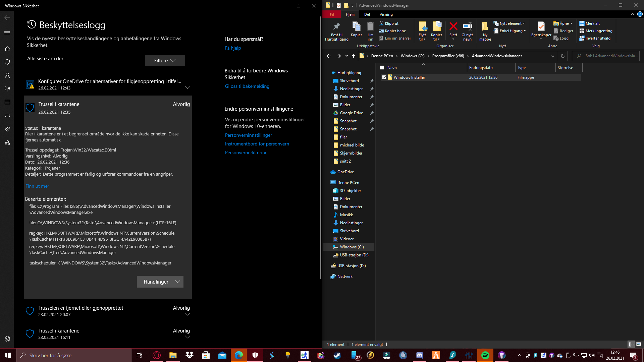Refresh the Explorer address bar
Viewport: 644px width, 362px height.
pos(562,56)
